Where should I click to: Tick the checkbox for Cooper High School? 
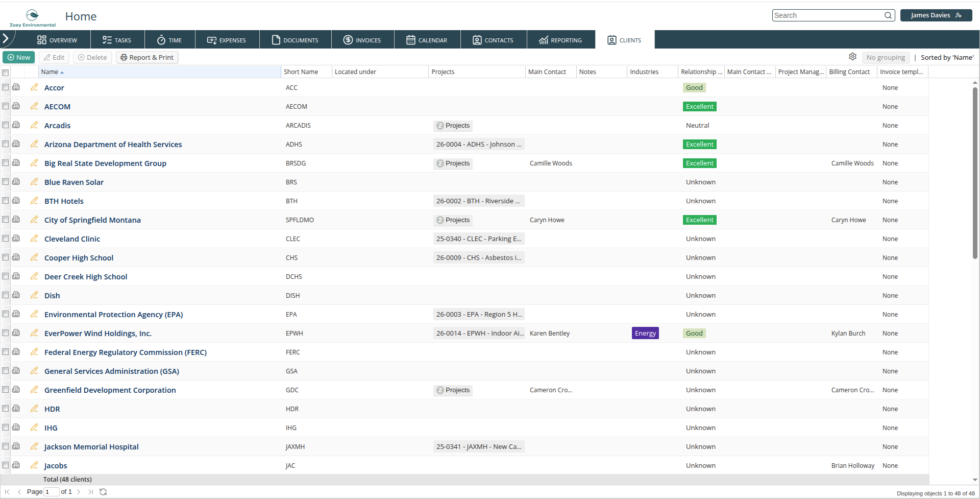6,257
